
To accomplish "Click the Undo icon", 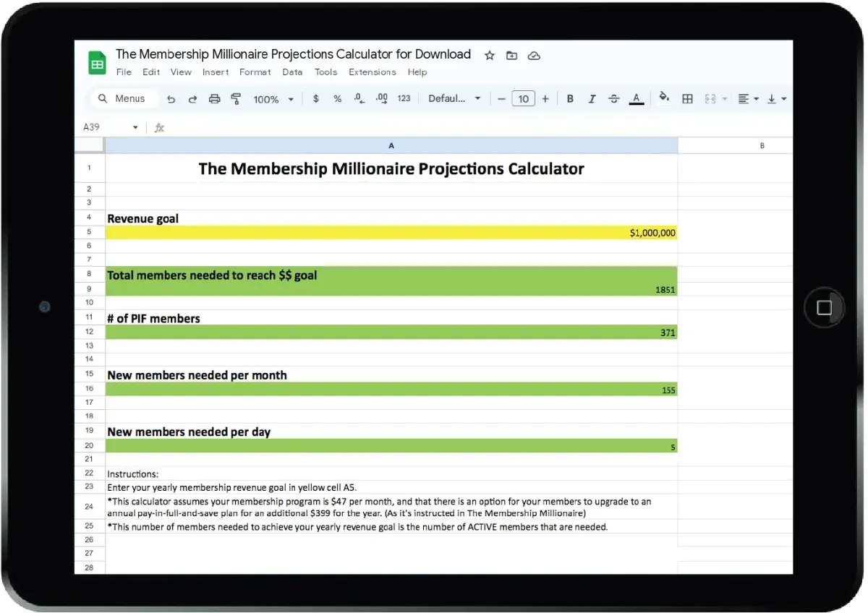I will click(x=171, y=99).
